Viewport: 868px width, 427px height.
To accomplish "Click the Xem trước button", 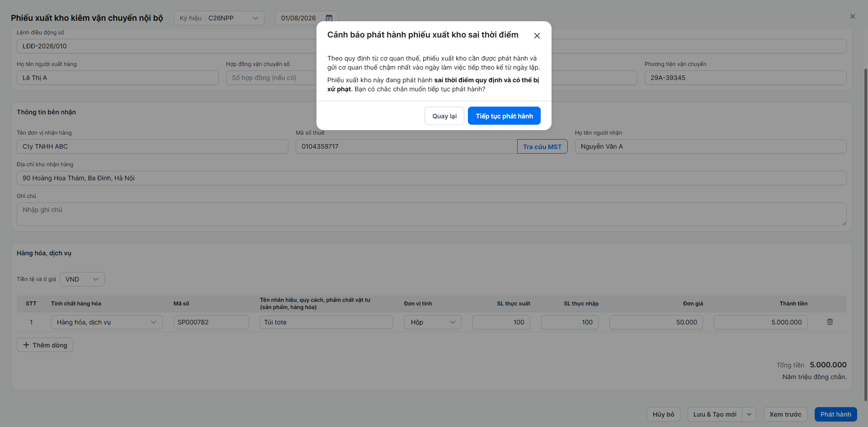I will 785,414.
